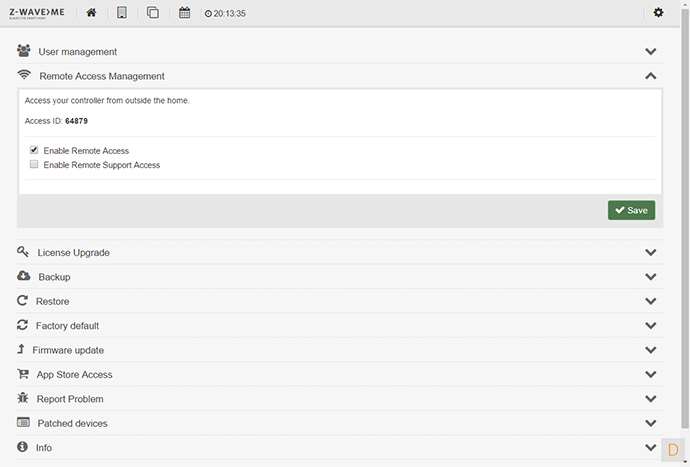Open the settings gear icon

(x=657, y=13)
